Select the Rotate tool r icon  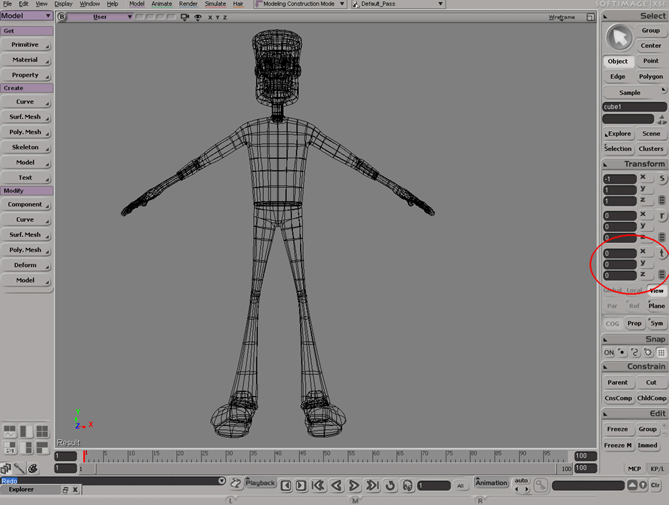(661, 216)
